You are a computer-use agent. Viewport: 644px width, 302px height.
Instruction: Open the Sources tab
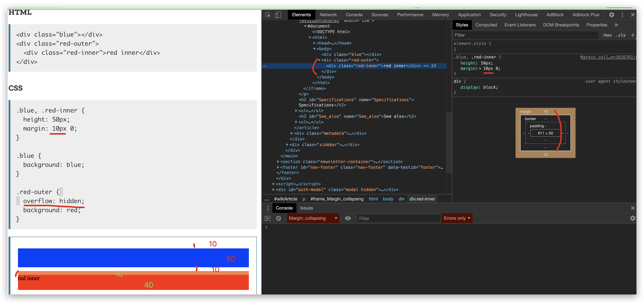pos(379,15)
